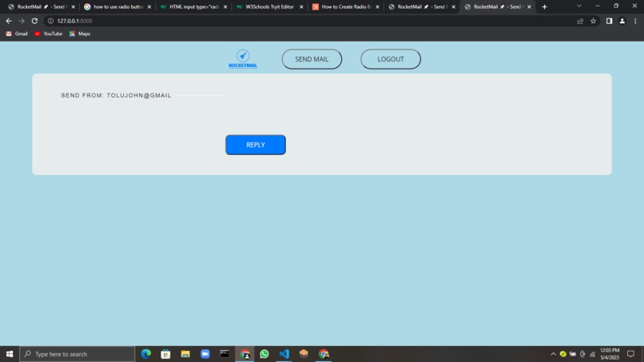Image resolution: width=644 pixels, height=362 pixels.
Task: Open the Gmail bookmark
Action: click(17, 34)
